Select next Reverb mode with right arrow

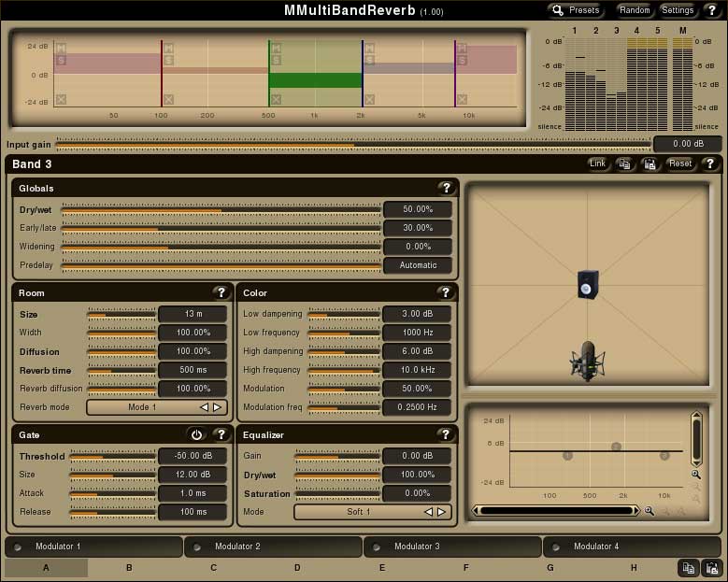click(x=217, y=407)
